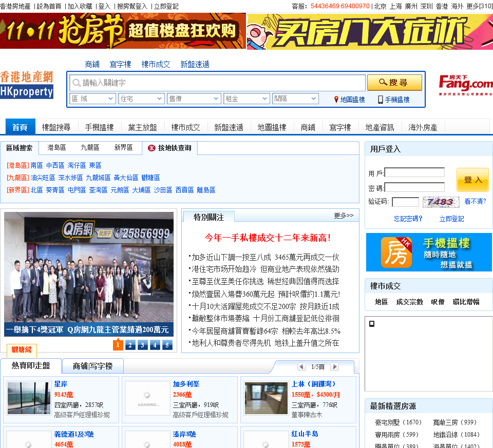Switch to the 新界區 region tab
Viewport: 493px width, 448px height.
tap(124, 147)
